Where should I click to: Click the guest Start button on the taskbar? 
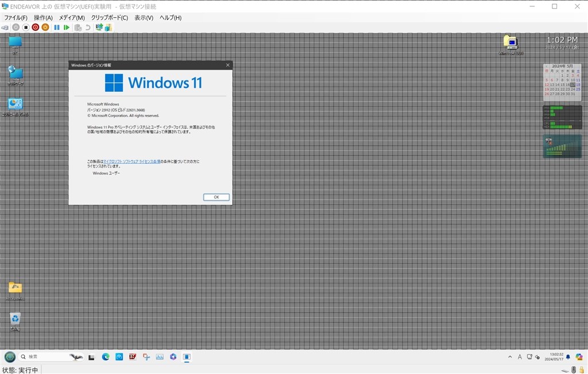pos(10,357)
